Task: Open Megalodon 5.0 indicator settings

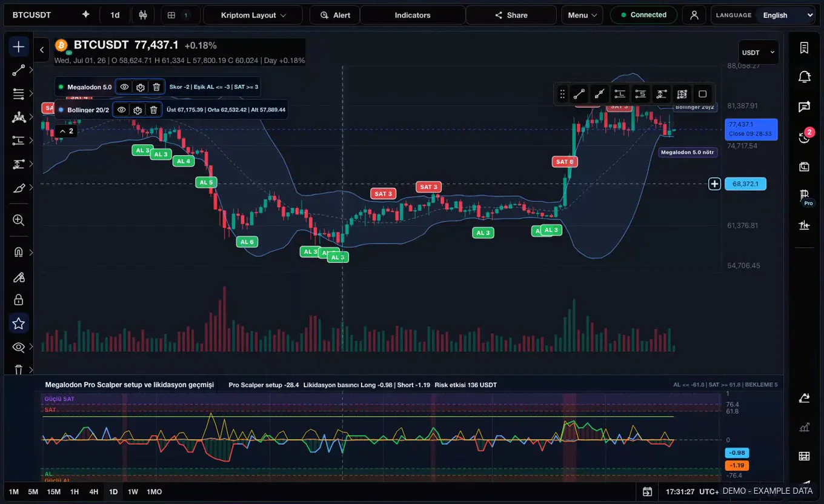Action: tap(141, 87)
